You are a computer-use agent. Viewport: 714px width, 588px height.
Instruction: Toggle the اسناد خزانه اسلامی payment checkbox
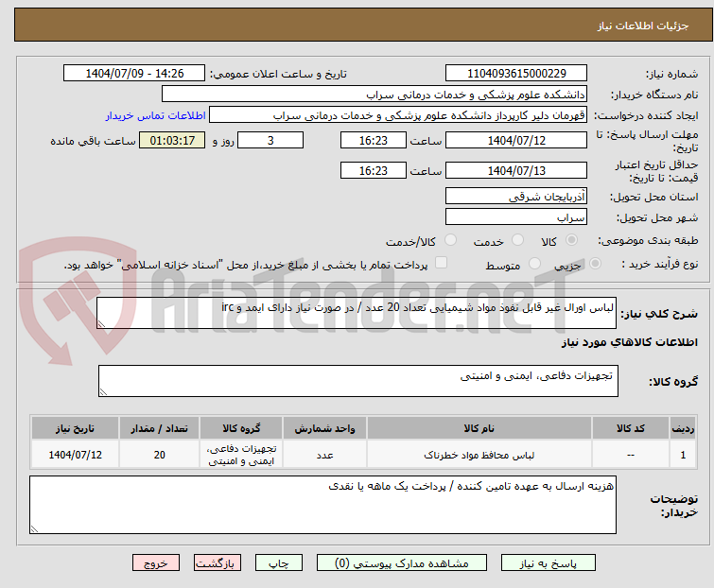(441, 263)
